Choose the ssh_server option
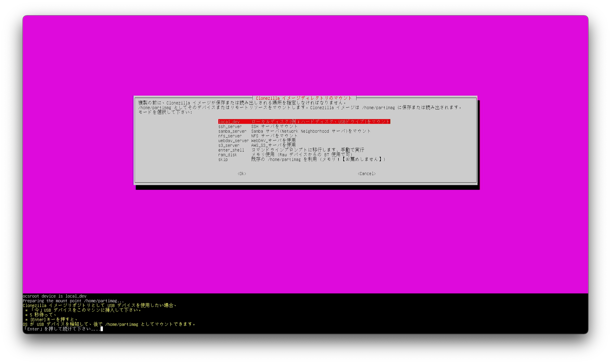The image size is (611, 364). tap(230, 126)
